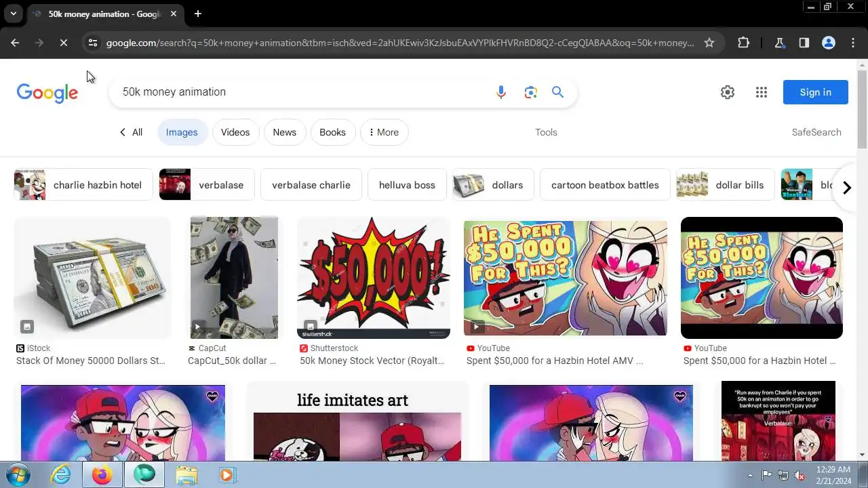868x488 pixels.
Task: Open the CapCut 50k dollar image
Action: [234, 278]
